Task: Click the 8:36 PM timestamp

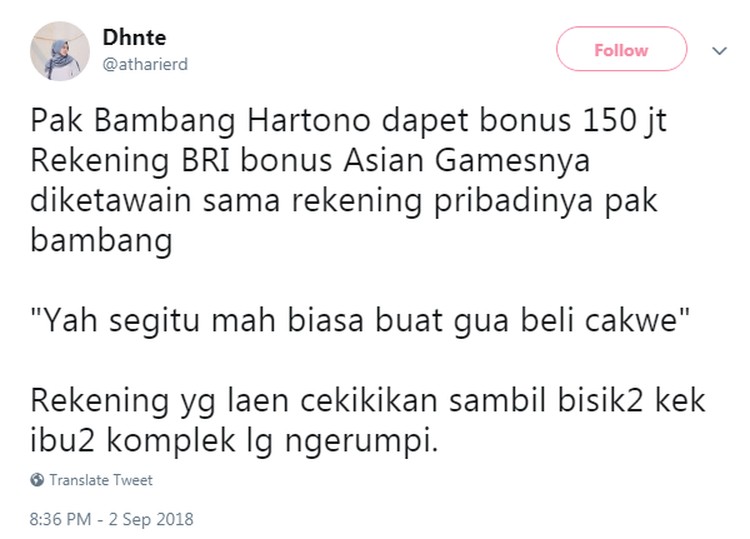Action: click(x=60, y=519)
